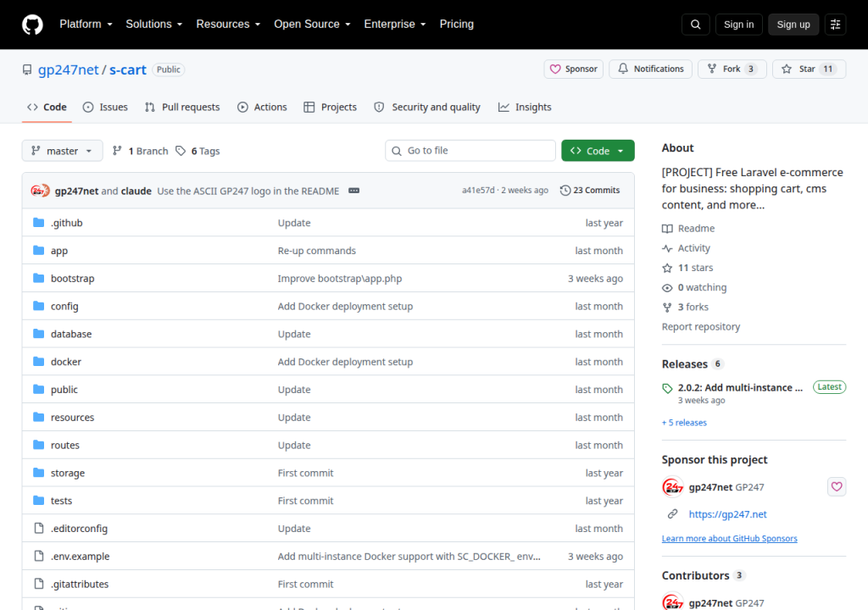
Task: Open the .editorconfig file
Action: point(79,529)
